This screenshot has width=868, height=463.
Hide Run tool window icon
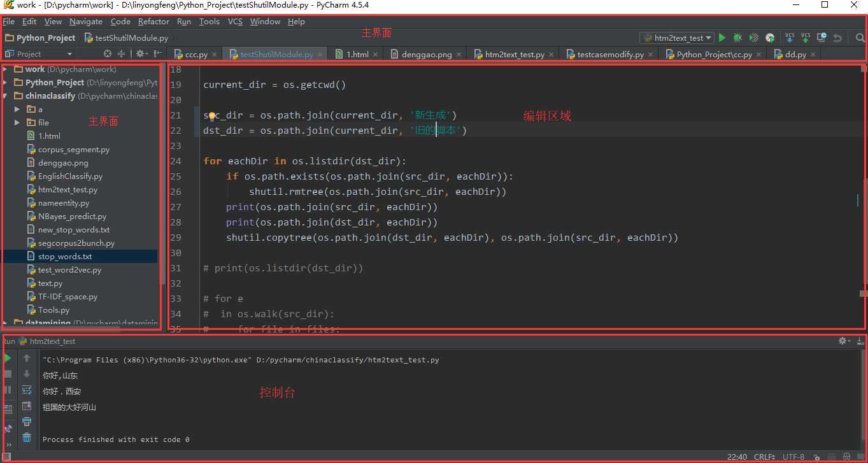(860, 341)
